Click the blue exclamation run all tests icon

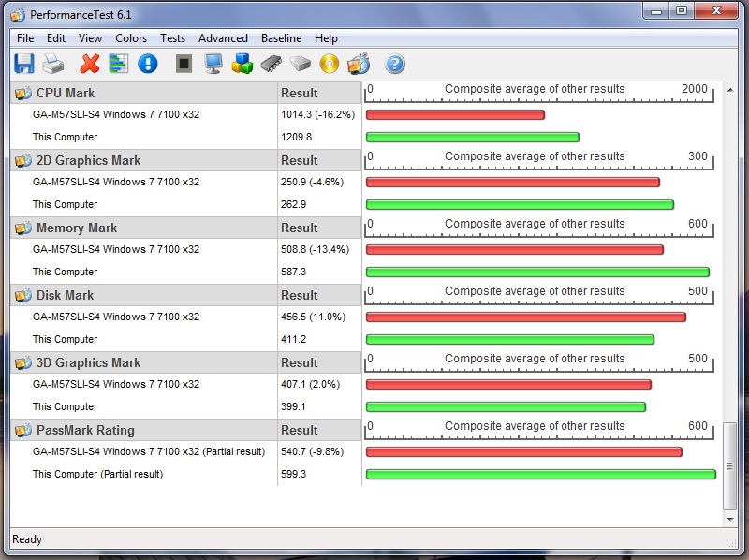[x=148, y=64]
